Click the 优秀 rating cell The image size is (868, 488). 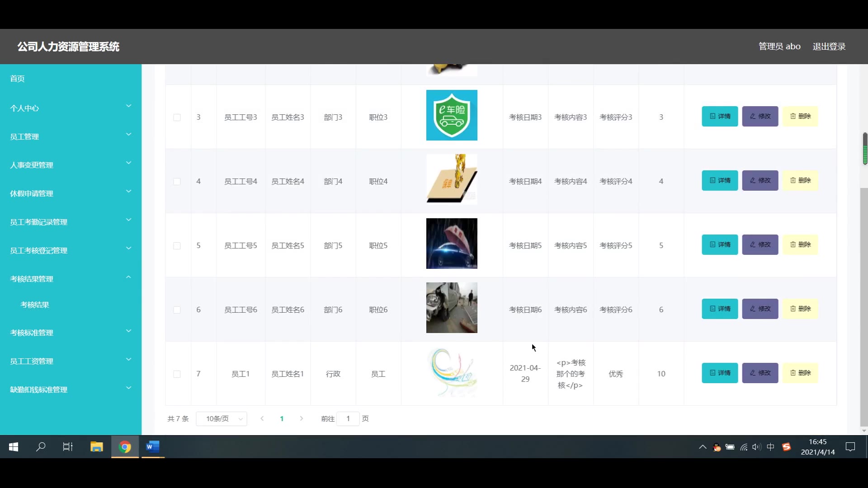point(616,374)
